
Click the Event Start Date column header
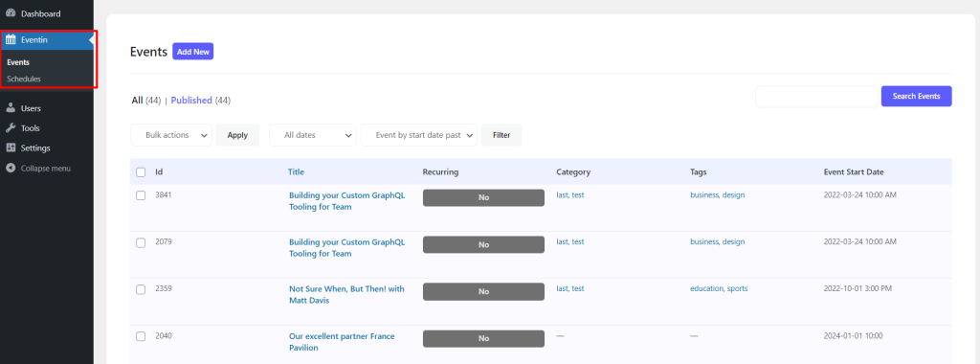[854, 172]
